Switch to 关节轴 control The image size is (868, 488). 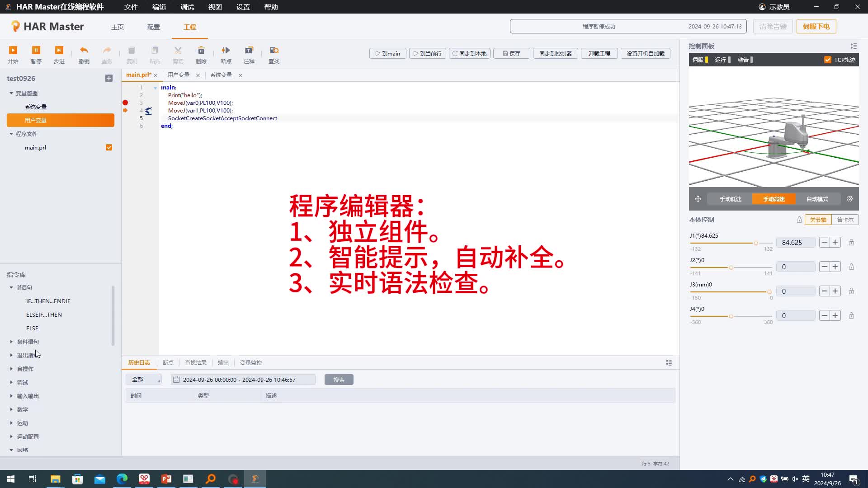818,220
